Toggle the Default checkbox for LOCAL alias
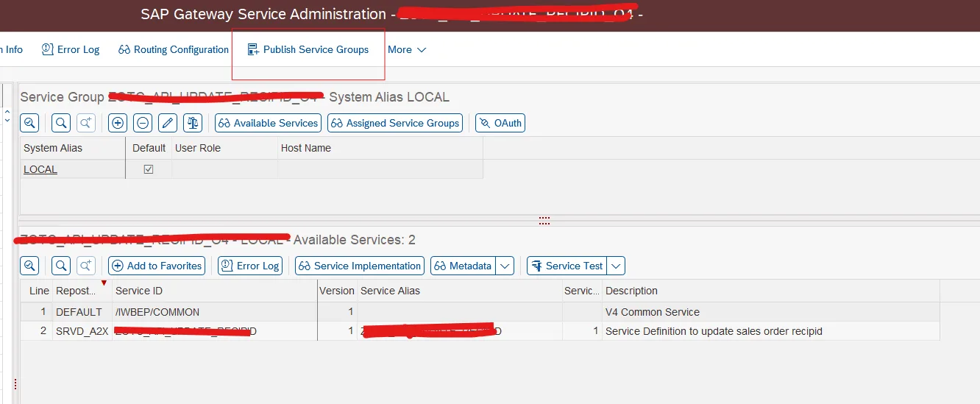The image size is (980, 404). click(149, 169)
